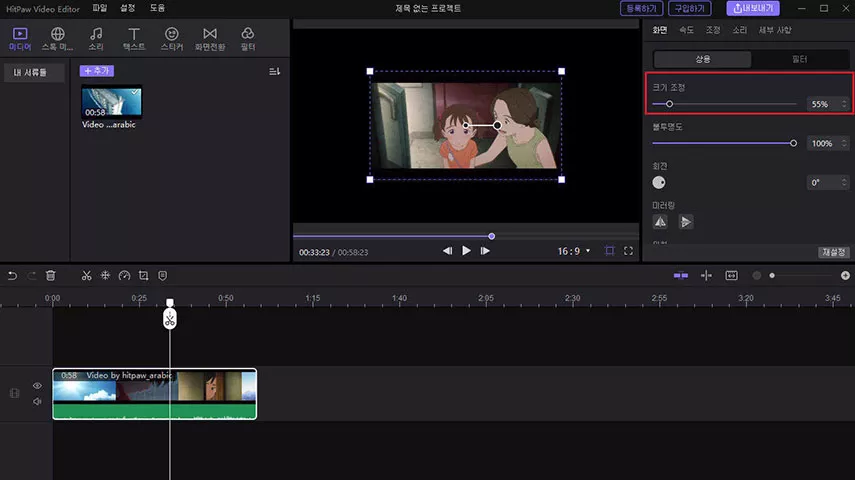Image resolution: width=855 pixels, height=480 pixels.
Task: Flip vertically mirroring icon
Action: tap(686, 221)
